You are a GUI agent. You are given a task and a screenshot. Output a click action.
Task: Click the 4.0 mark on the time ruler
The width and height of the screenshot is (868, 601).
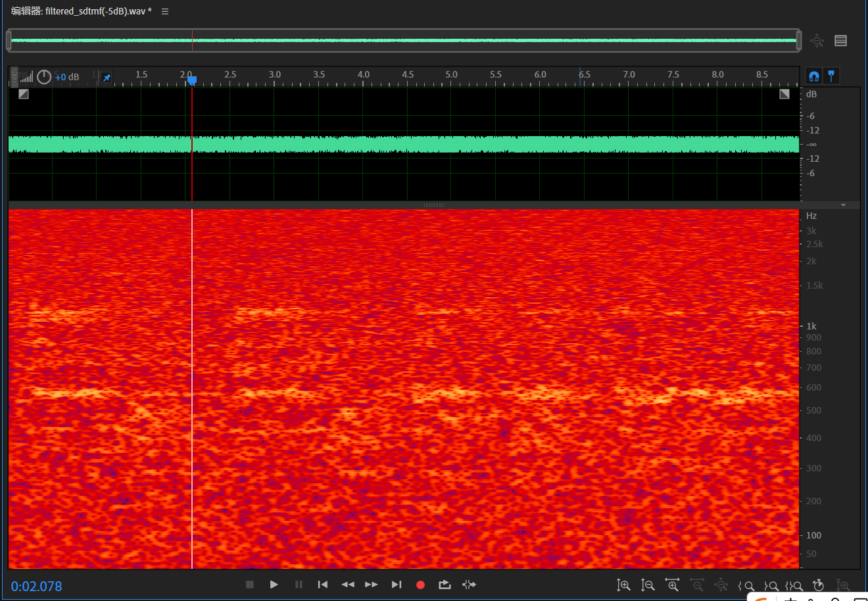point(363,74)
